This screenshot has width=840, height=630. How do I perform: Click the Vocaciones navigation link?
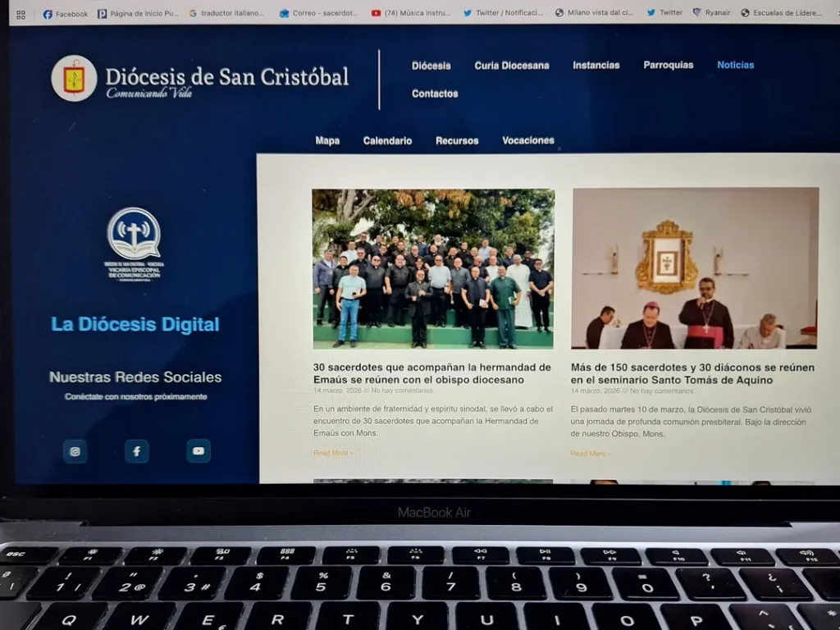pos(527,140)
